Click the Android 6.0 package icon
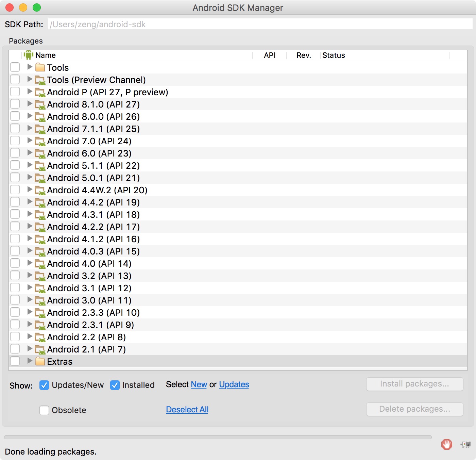 coord(40,154)
